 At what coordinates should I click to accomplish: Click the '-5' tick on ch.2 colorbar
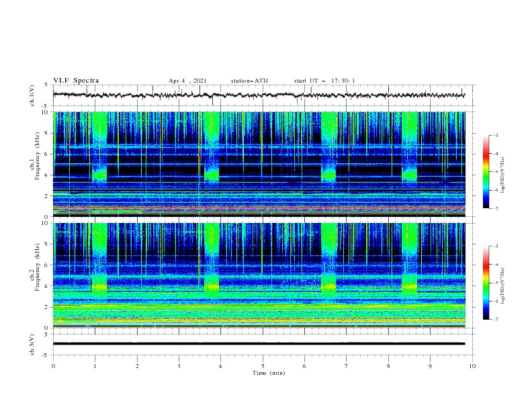coord(495,283)
